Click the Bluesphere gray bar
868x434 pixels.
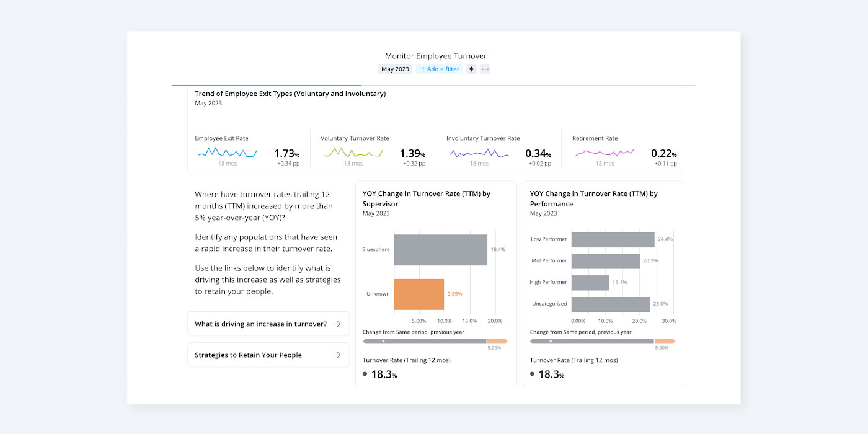441,250
